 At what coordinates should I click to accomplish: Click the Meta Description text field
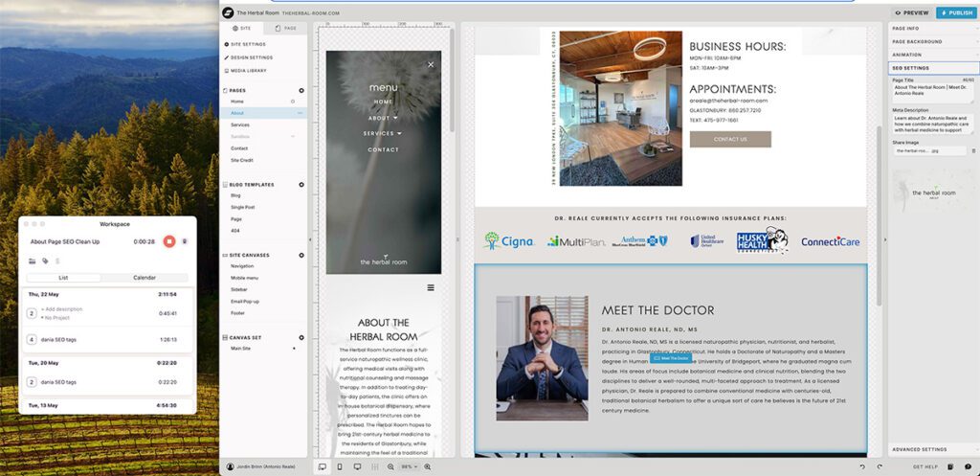pyautogui.click(x=932, y=124)
